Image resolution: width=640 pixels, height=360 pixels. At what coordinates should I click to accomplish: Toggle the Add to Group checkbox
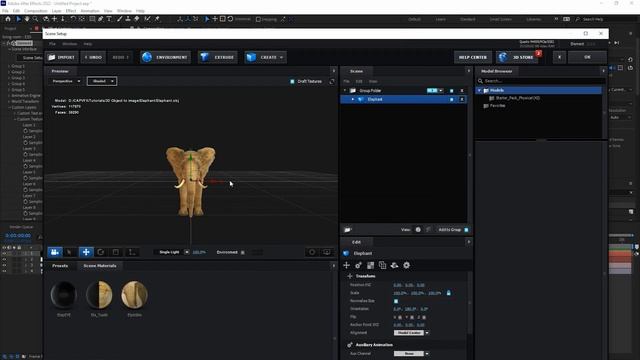click(466, 230)
